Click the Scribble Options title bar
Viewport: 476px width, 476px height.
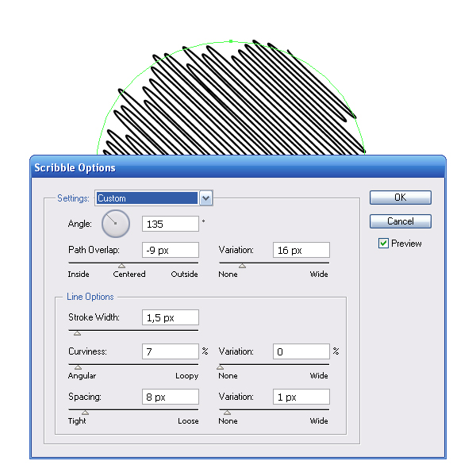coord(238,167)
